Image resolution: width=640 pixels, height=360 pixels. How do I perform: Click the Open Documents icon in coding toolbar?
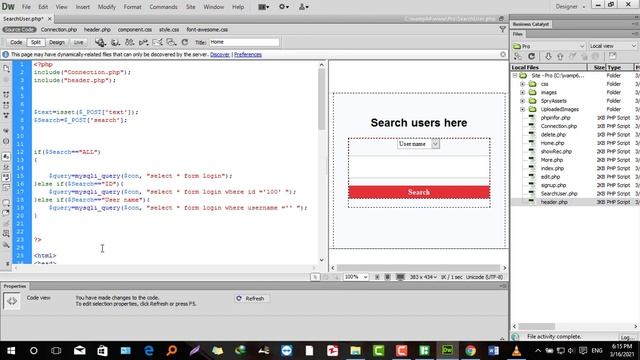tap(6, 69)
